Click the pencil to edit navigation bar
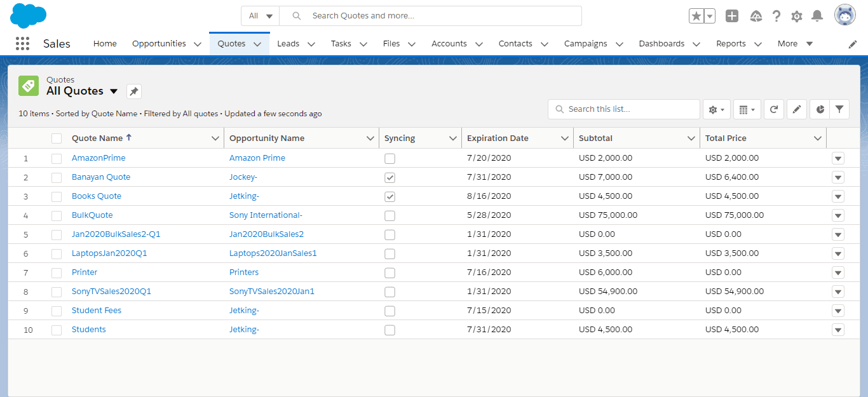This screenshot has height=397, width=868. coord(853,44)
